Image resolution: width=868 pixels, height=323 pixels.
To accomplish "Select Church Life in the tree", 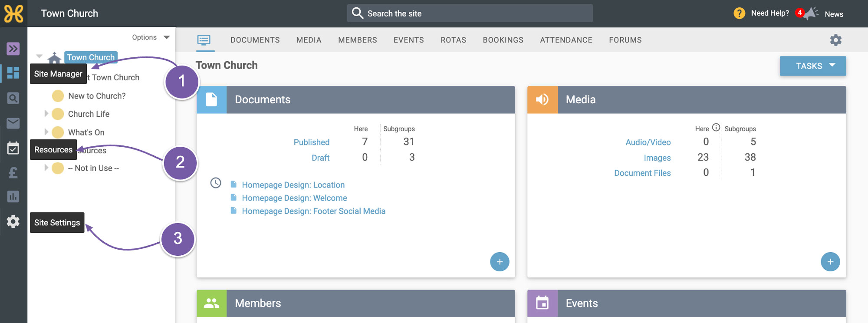I will tap(89, 114).
